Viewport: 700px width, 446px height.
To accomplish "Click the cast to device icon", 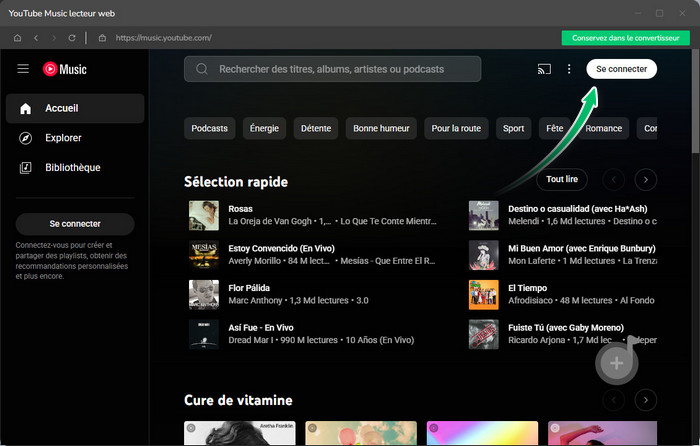I will pos(544,69).
